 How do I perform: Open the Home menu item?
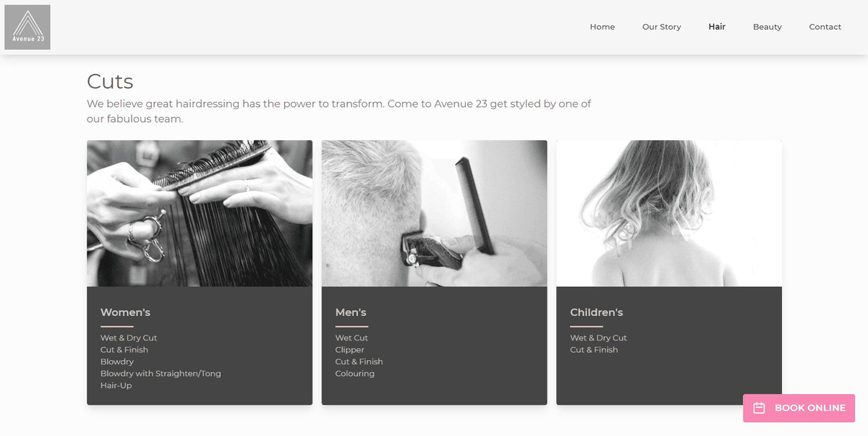pos(602,27)
